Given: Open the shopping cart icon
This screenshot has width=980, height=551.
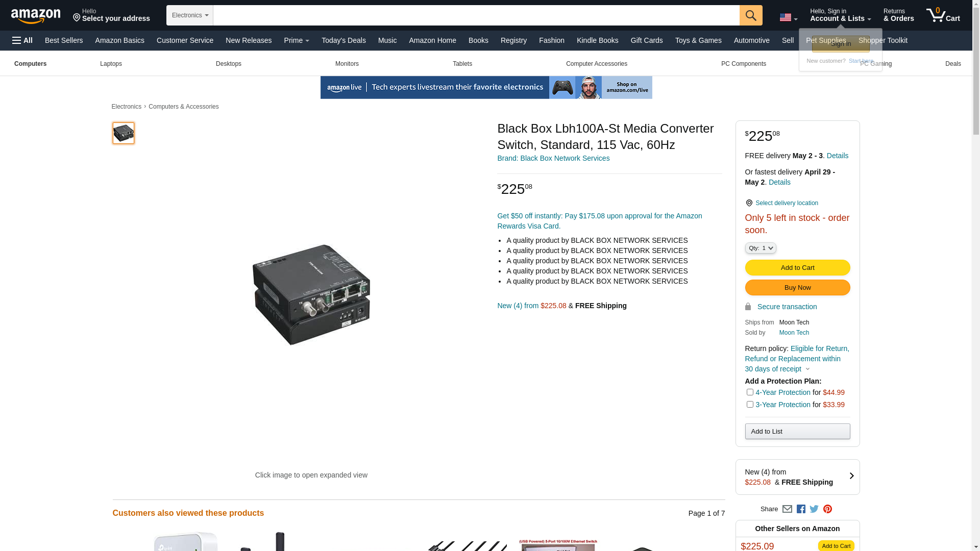Looking at the screenshot, I should point(943,15).
